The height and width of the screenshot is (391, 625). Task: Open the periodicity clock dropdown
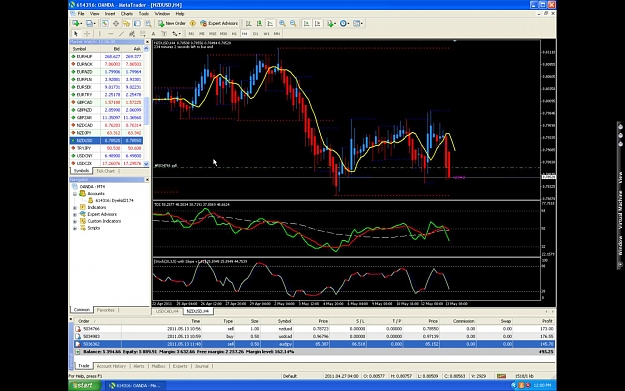(345, 24)
